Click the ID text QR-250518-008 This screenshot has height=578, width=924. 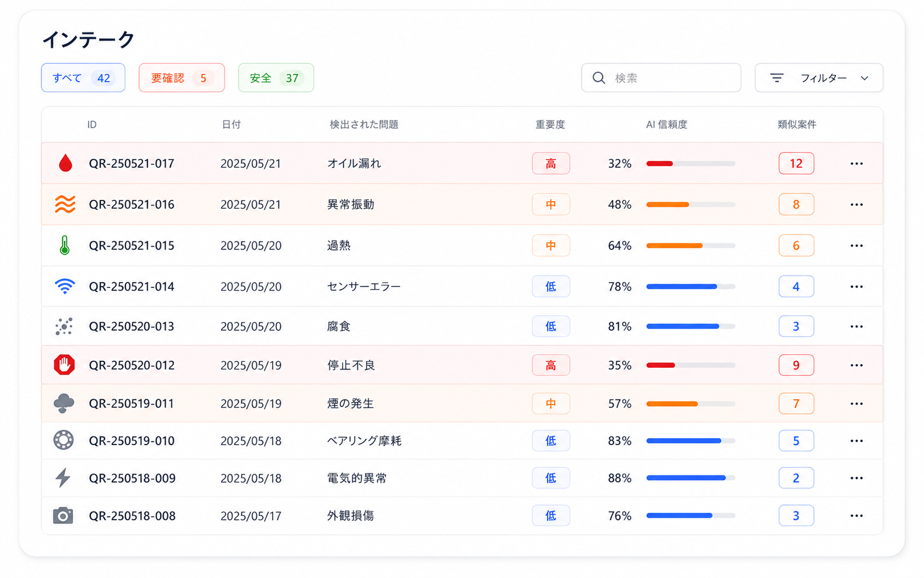132,516
